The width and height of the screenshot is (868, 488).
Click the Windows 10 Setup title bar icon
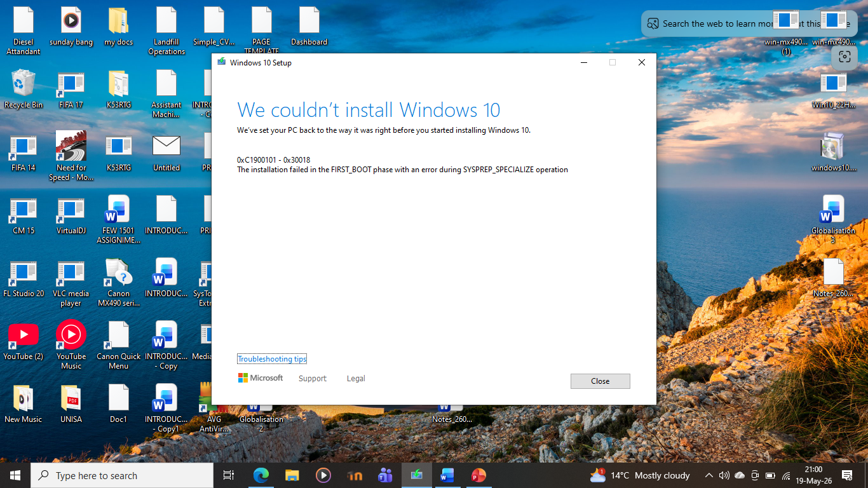(221, 62)
